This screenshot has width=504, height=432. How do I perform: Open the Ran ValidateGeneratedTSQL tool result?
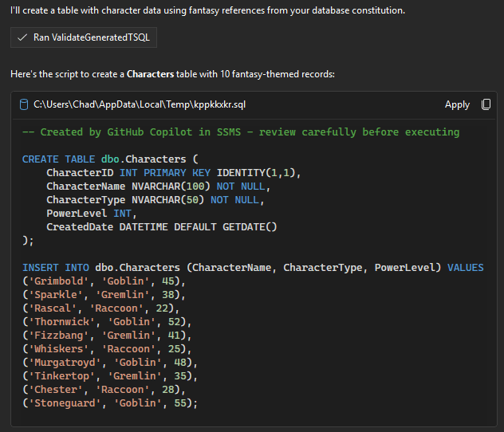point(84,37)
